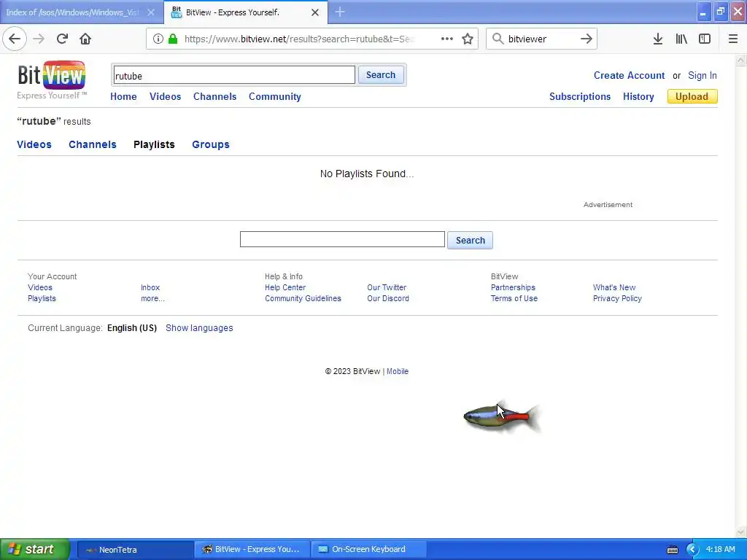This screenshot has height=560, width=747.
Task: Open Subscriptions link
Action: tap(580, 97)
